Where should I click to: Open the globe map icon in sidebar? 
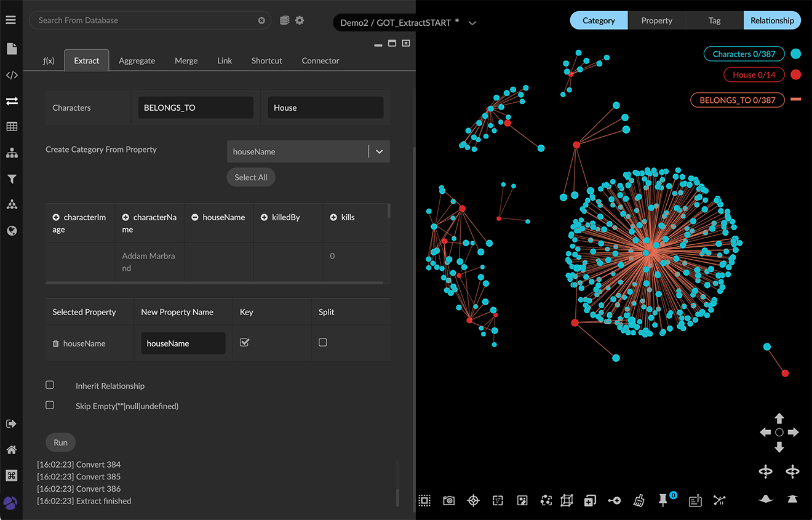(x=11, y=231)
